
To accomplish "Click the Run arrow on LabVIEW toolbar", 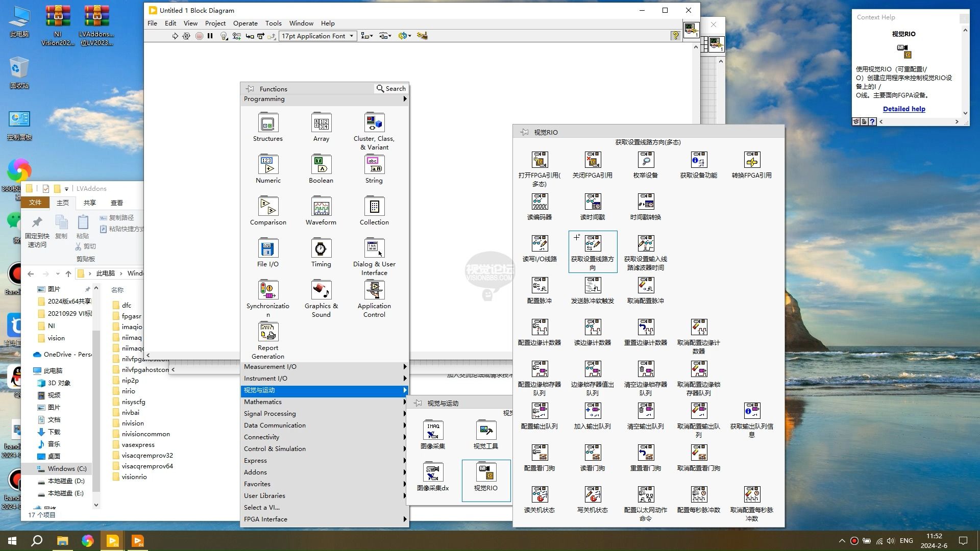I will [175, 36].
